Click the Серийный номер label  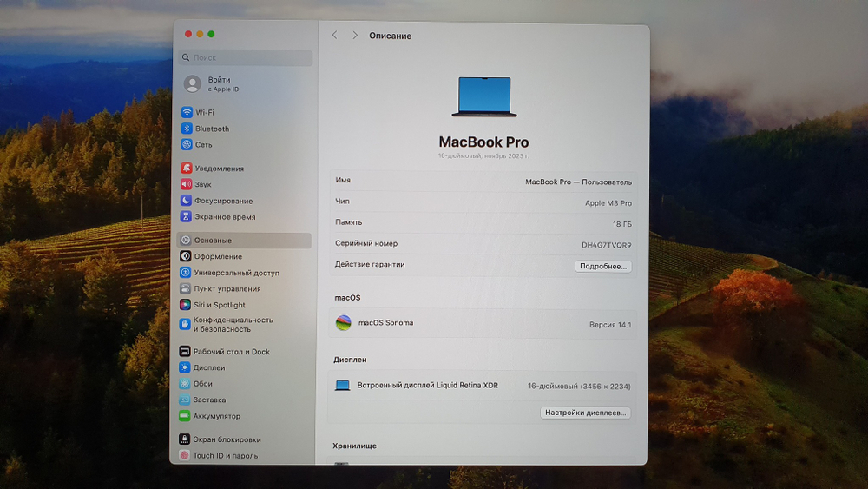(x=366, y=244)
